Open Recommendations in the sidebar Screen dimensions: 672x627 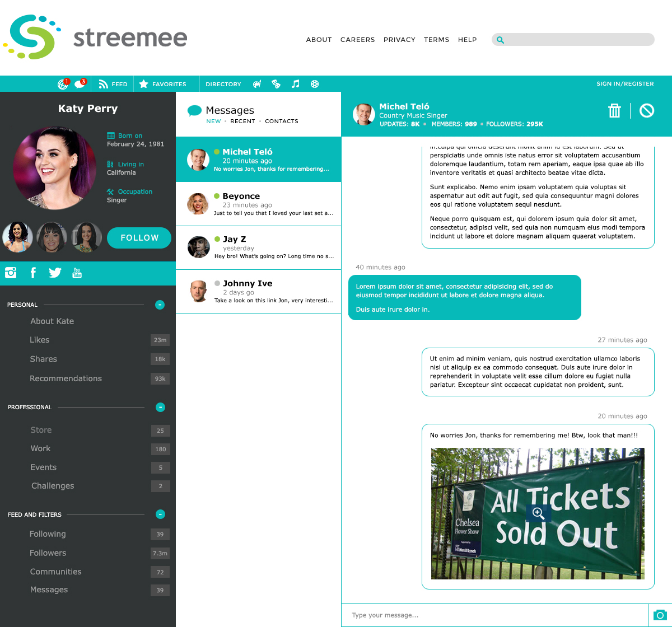[66, 378]
